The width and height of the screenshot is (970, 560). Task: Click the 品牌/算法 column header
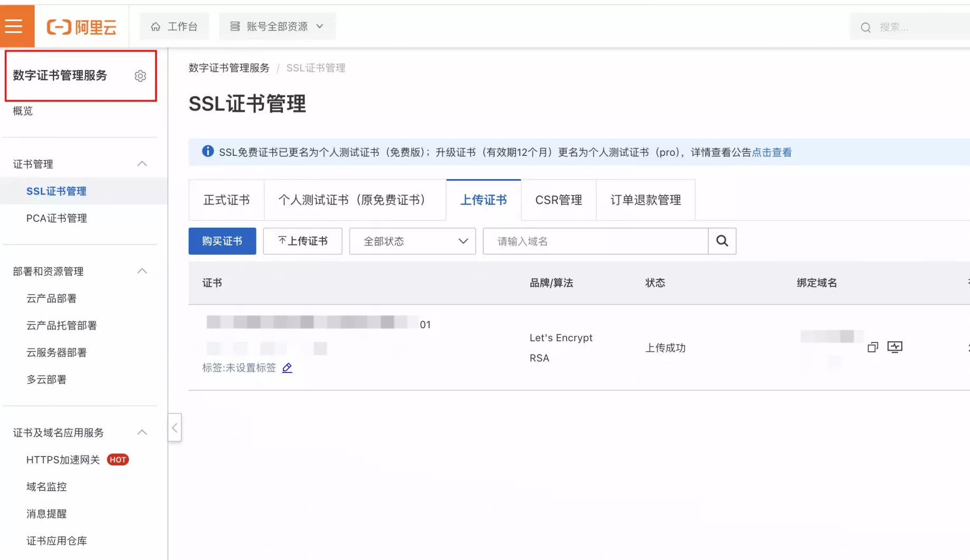(x=551, y=283)
